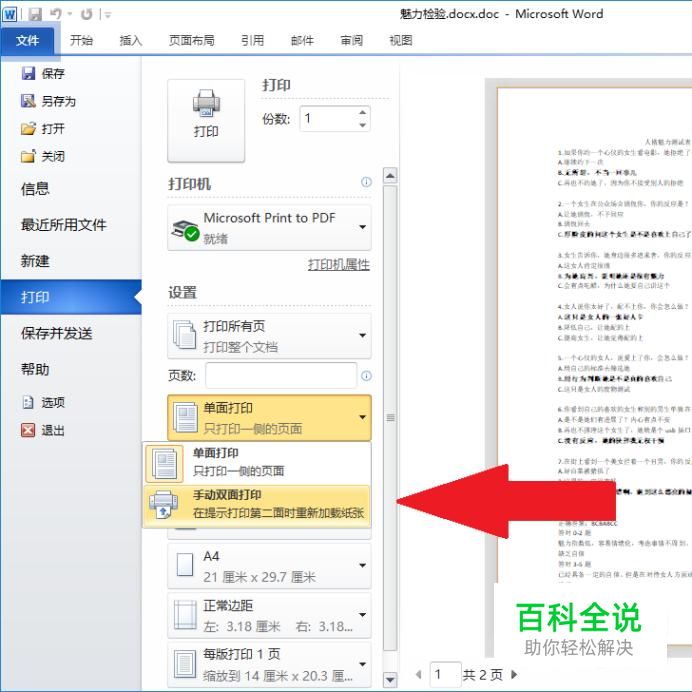692x692 pixels.
Task: Switch to the 页面布局 ribbon tab
Action: (192, 41)
